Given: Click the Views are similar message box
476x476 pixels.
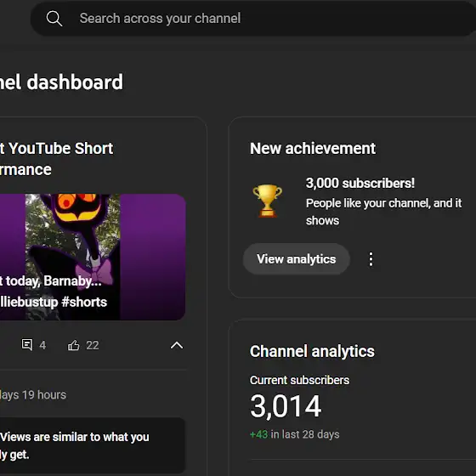Looking at the screenshot, I should click(93, 445).
